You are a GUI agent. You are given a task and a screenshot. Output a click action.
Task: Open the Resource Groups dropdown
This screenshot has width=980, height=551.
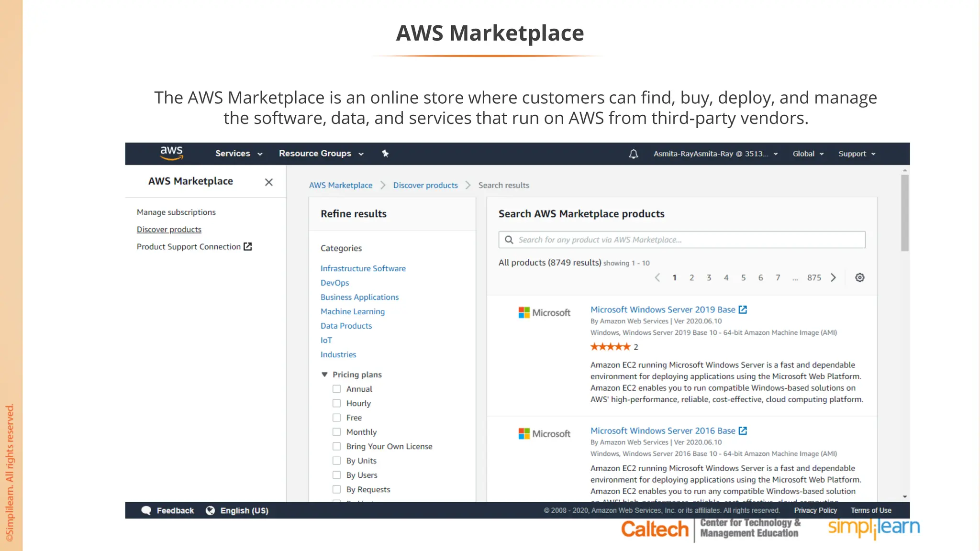click(321, 154)
